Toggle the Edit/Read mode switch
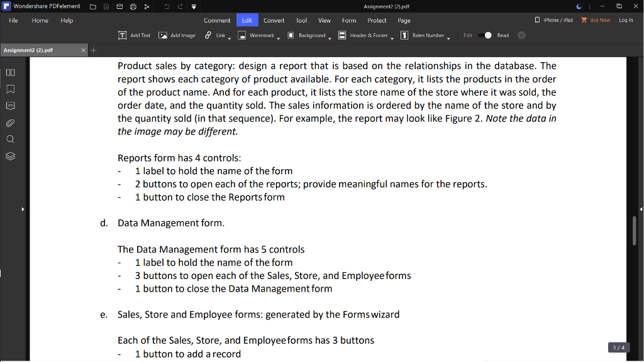Screen dimensions: 644x362 click(485, 35)
